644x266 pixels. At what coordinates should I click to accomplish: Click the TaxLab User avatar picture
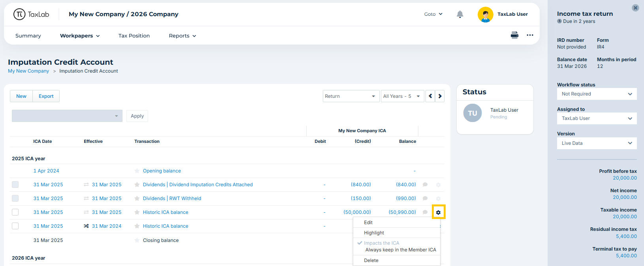pyautogui.click(x=485, y=15)
